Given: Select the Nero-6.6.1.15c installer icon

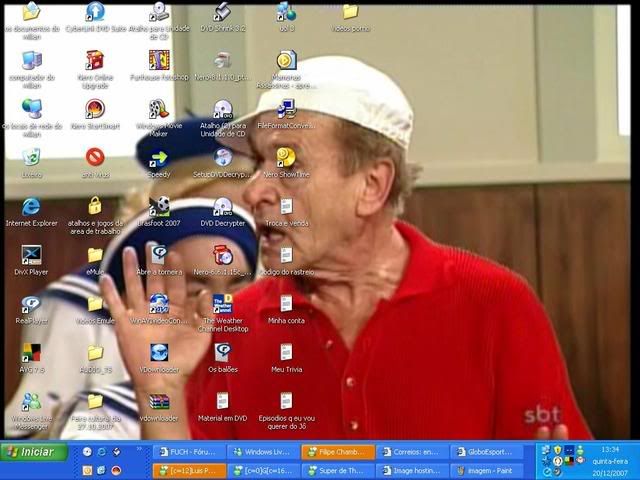Looking at the screenshot, I should point(222,255).
